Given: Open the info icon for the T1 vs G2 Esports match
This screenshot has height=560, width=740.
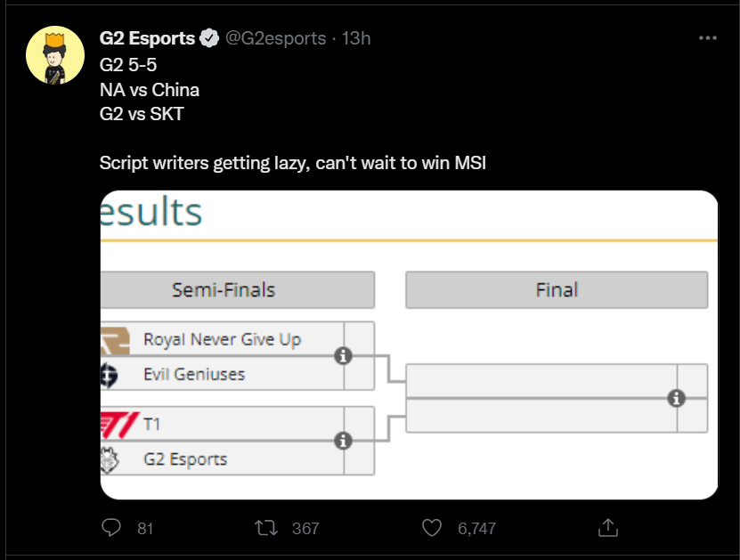Looking at the screenshot, I should [x=343, y=441].
